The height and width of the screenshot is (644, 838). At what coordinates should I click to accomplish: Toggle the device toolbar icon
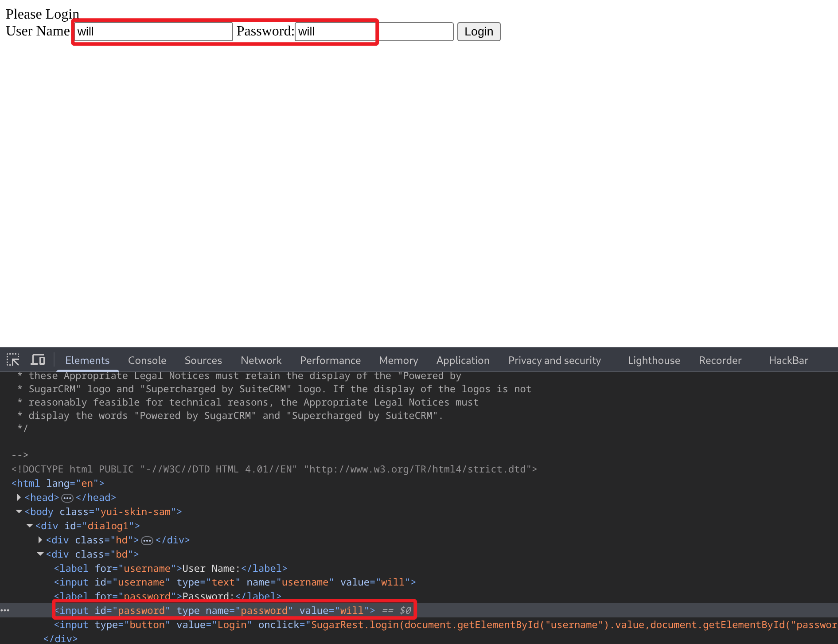pos(38,360)
